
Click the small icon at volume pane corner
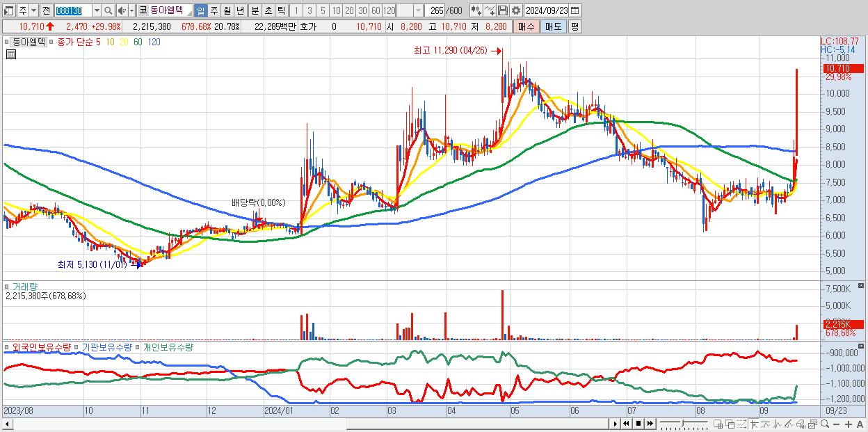tap(861, 286)
